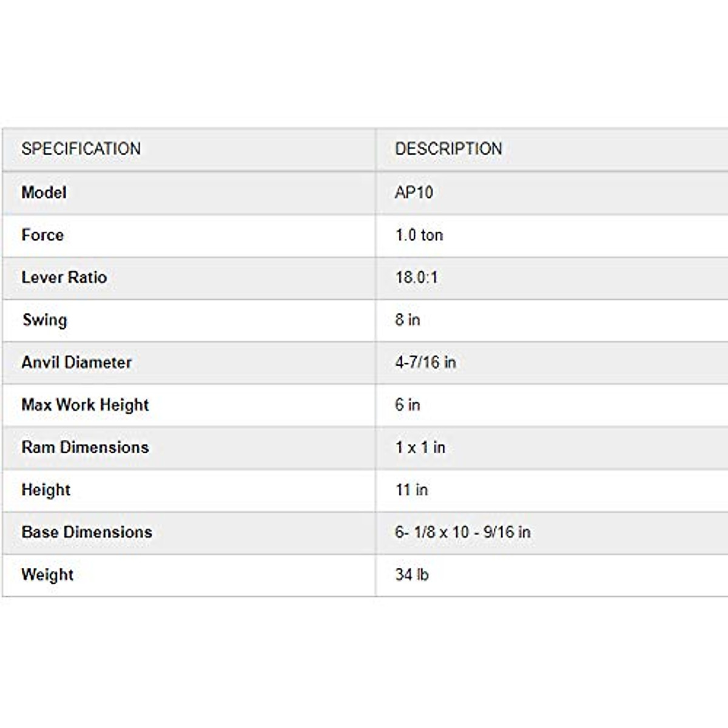Click the 8 in swing value

[x=408, y=320]
